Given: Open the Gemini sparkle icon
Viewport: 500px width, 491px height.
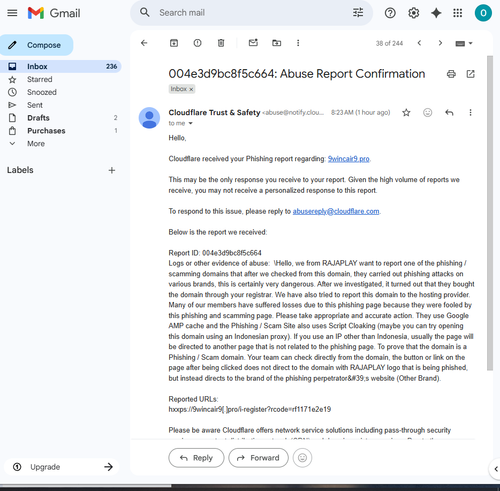Looking at the screenshot, I should click(436, 13).
